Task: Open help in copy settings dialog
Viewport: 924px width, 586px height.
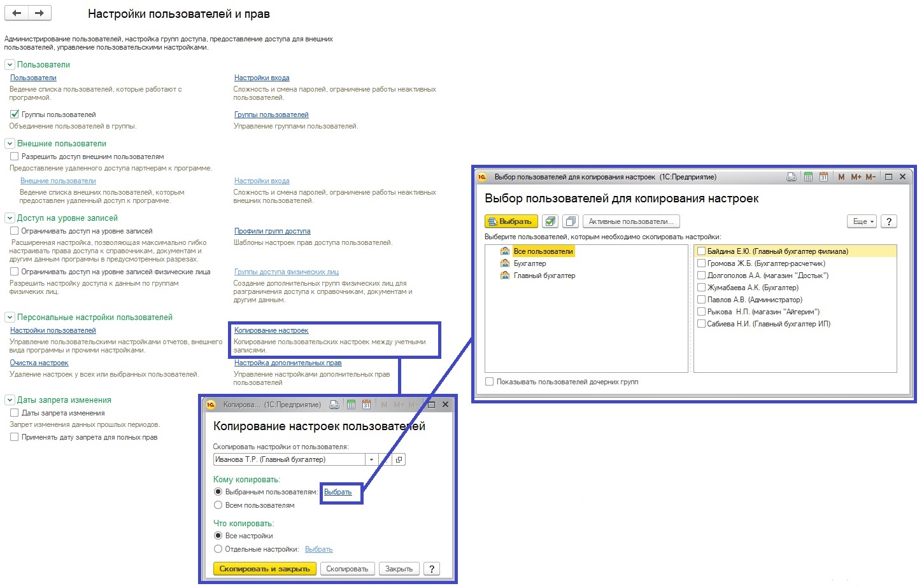Action: (x=432, y=569)
